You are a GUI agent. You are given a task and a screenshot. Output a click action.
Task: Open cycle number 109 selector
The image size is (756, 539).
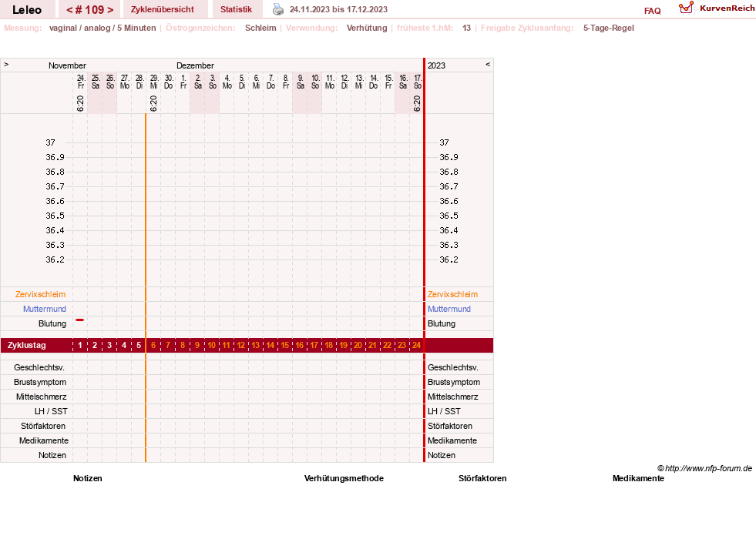89,10
